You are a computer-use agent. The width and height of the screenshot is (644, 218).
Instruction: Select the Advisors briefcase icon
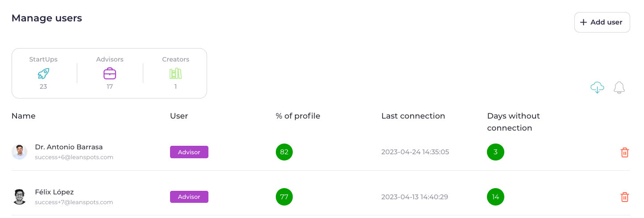click(x=110, y=74)
